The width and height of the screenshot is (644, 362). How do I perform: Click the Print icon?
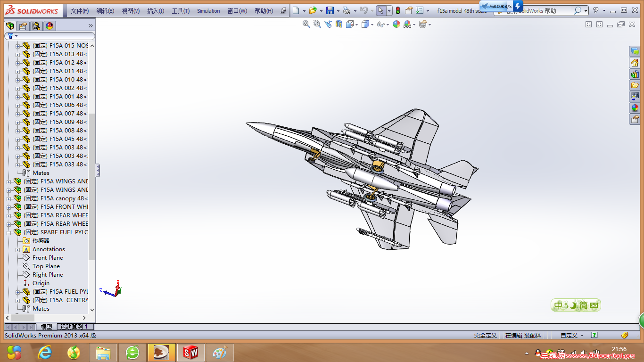tap(347, 10)
